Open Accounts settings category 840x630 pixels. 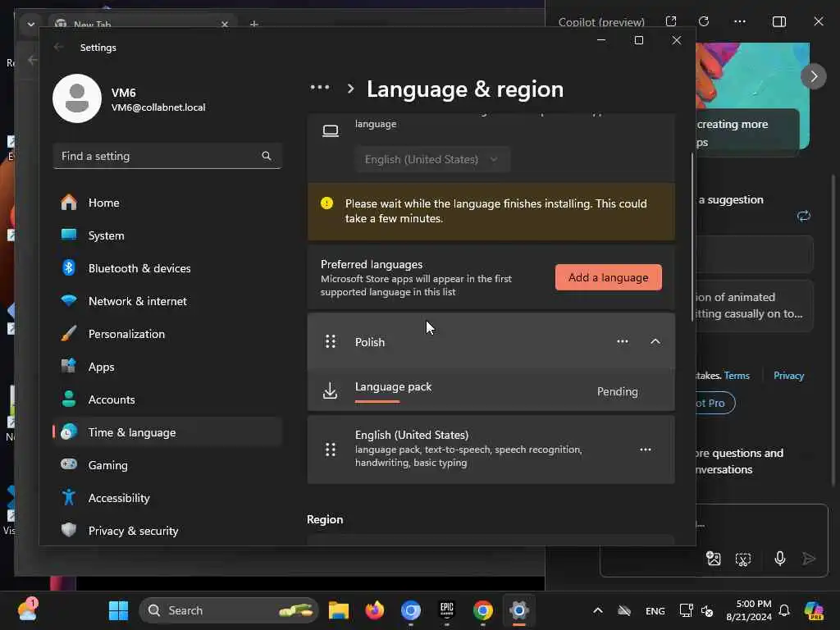pos(167,399)
